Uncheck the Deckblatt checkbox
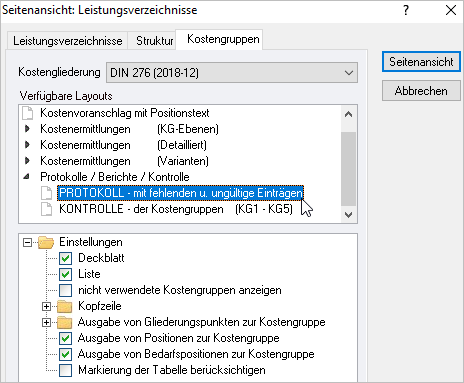 (65, 258)
